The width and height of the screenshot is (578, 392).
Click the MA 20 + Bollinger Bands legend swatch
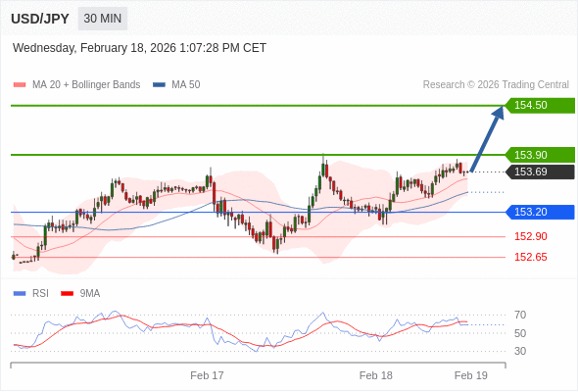(20, 85)
